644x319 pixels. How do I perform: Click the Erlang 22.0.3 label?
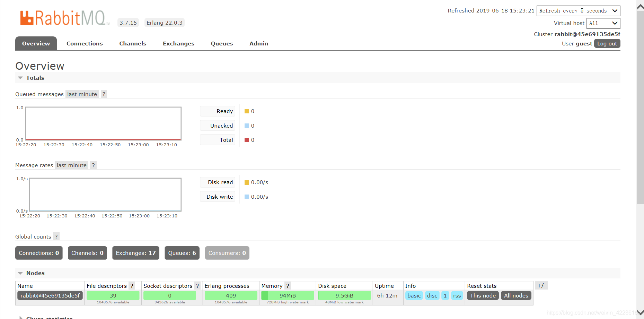(x=164, y=23)
